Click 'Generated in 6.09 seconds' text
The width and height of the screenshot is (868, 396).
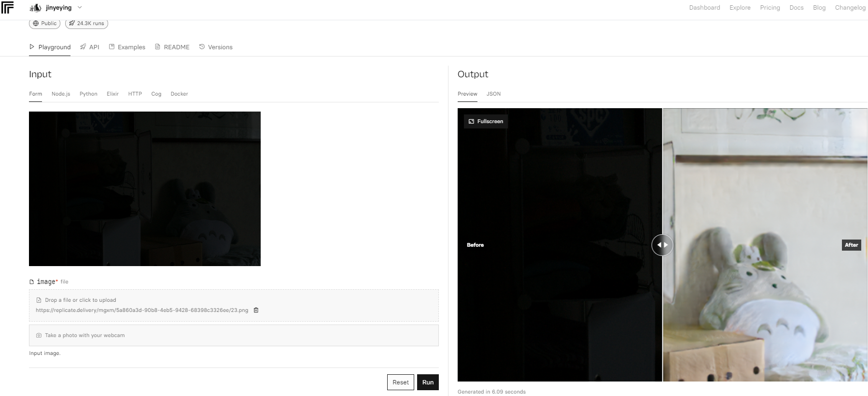pyautogui.click(x=491, y=392)
